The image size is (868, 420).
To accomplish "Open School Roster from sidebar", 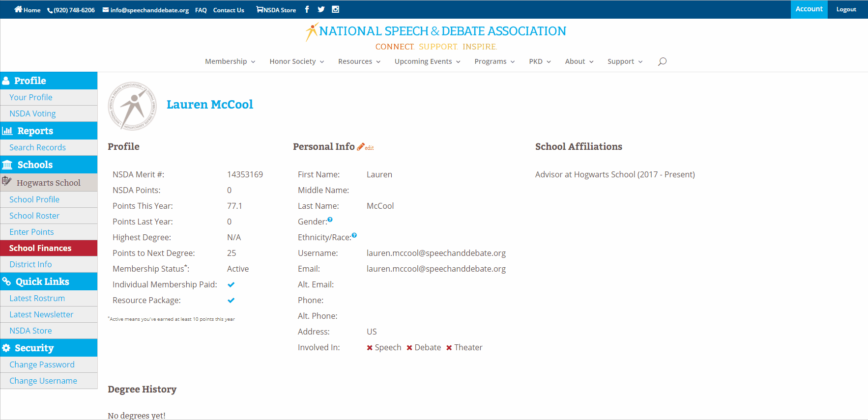I will [34, 216].
